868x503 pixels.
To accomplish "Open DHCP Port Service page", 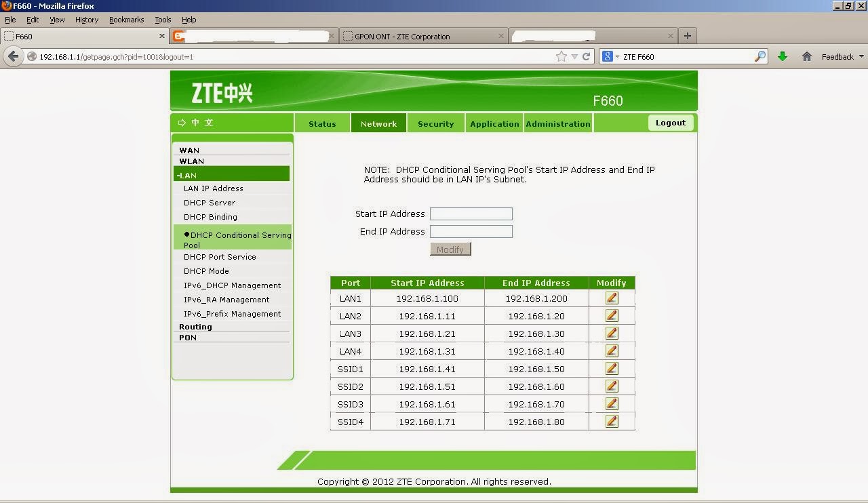I will (220, 257).
